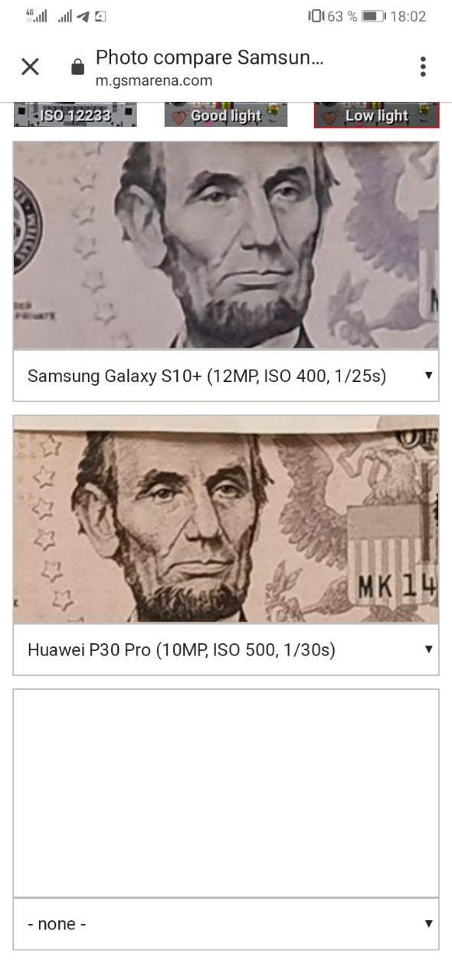This screenshot has height=980, width=452.
Task: Open the Samsung Galaxy S10+ device dropdown
Action: (226, 375)
